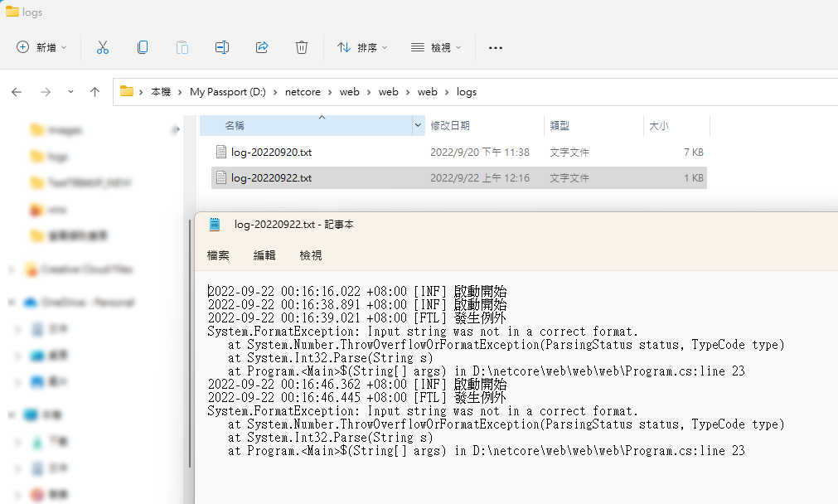The height and width of the screenshot is (504, 838).
Task: Open the 排序 (Sort) dropdown
Action: (x=362, y=47)
